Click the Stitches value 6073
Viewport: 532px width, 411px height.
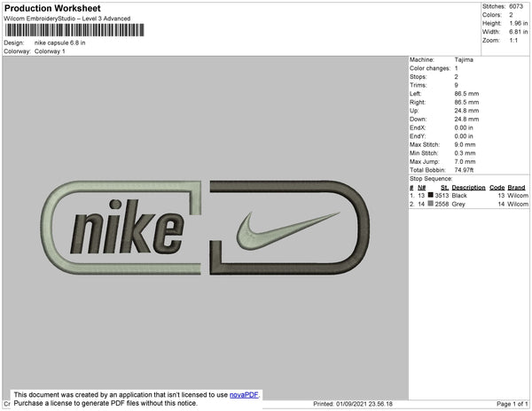[516, 6]
